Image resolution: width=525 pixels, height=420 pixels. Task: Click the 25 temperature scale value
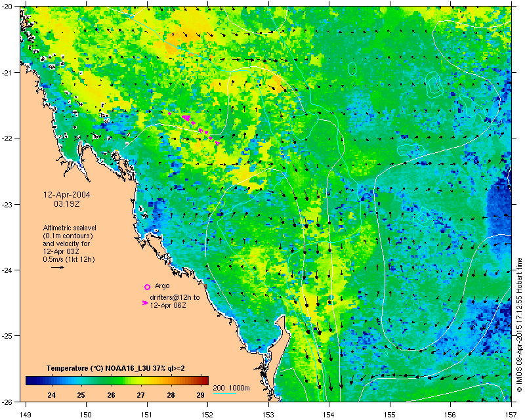tap(81, 395)
